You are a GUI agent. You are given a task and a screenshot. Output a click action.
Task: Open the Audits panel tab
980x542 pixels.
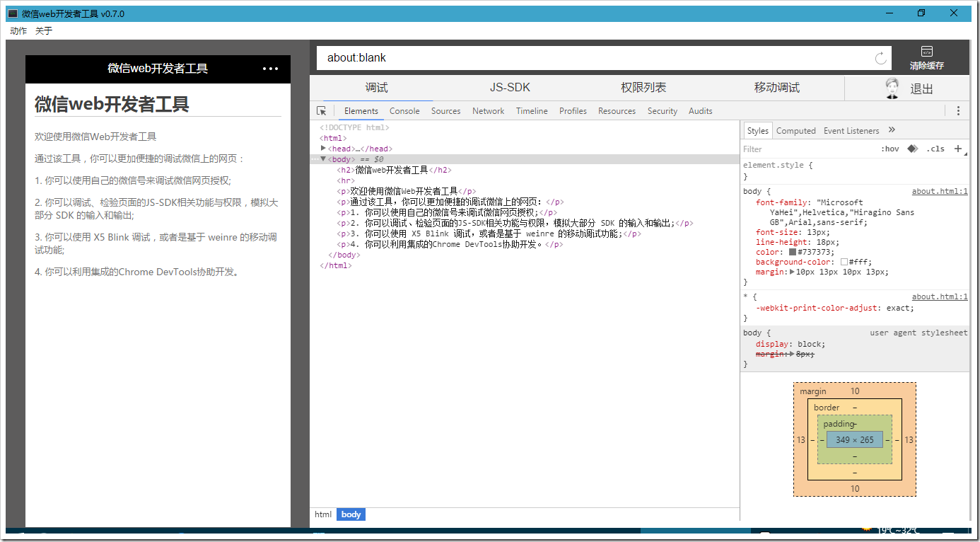click(701, 111)
